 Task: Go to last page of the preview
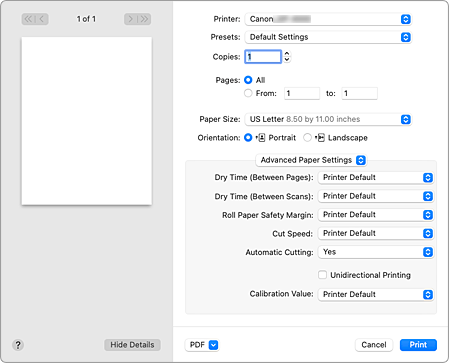144,19
